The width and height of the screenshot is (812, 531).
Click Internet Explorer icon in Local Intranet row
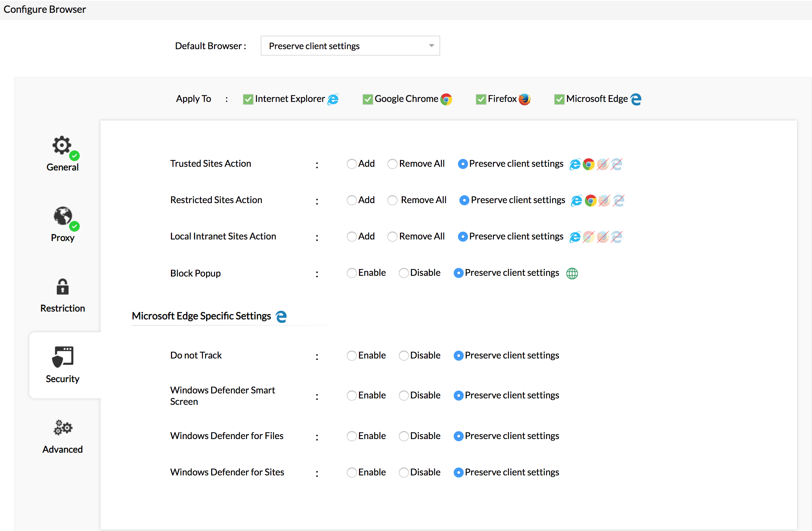(575, 237)
